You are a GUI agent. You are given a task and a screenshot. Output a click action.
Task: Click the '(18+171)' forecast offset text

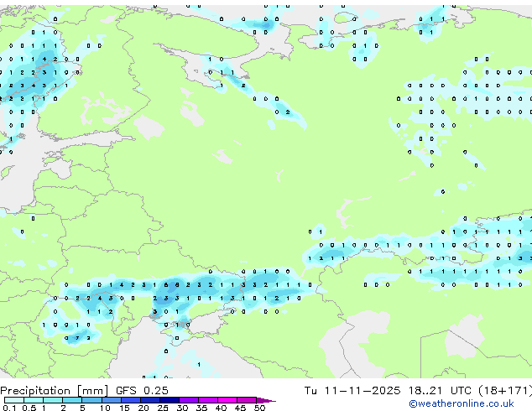click(x=505, y=391)
